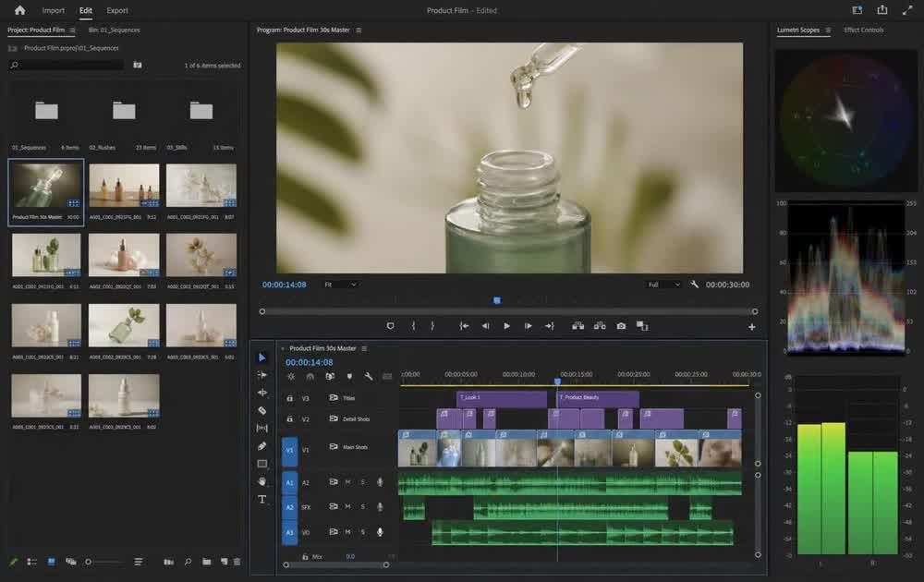Toggle Linked Selection in timeline
The image size is (924, 582).
pyautogui.click(x=330, y=376)
